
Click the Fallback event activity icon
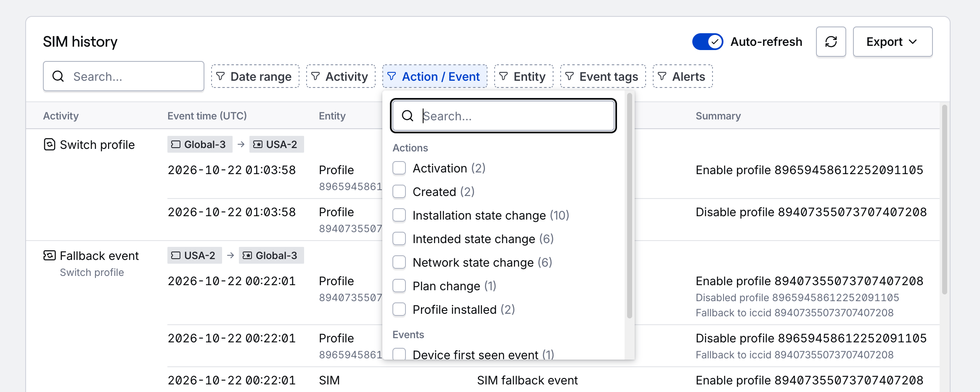[50, 255]
